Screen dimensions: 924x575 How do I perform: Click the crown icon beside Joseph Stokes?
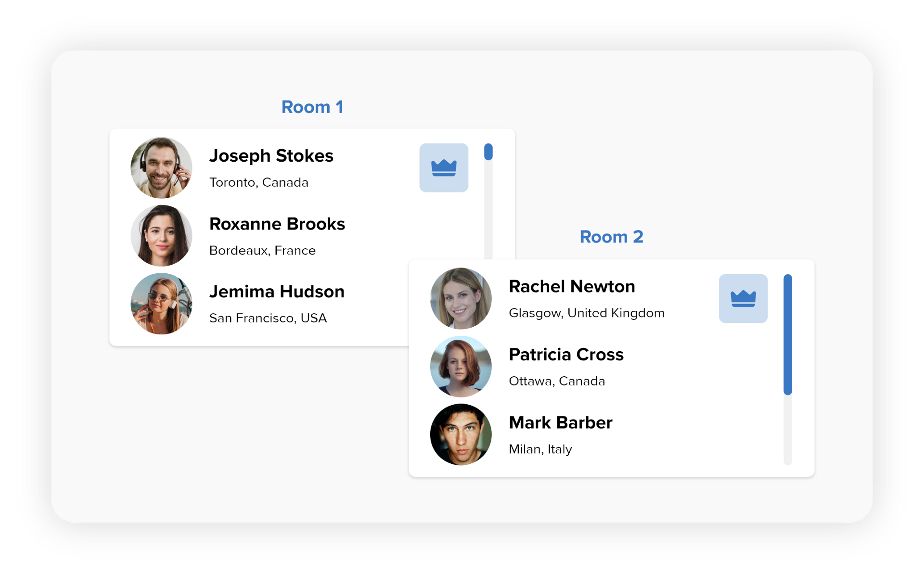point(443,167)
